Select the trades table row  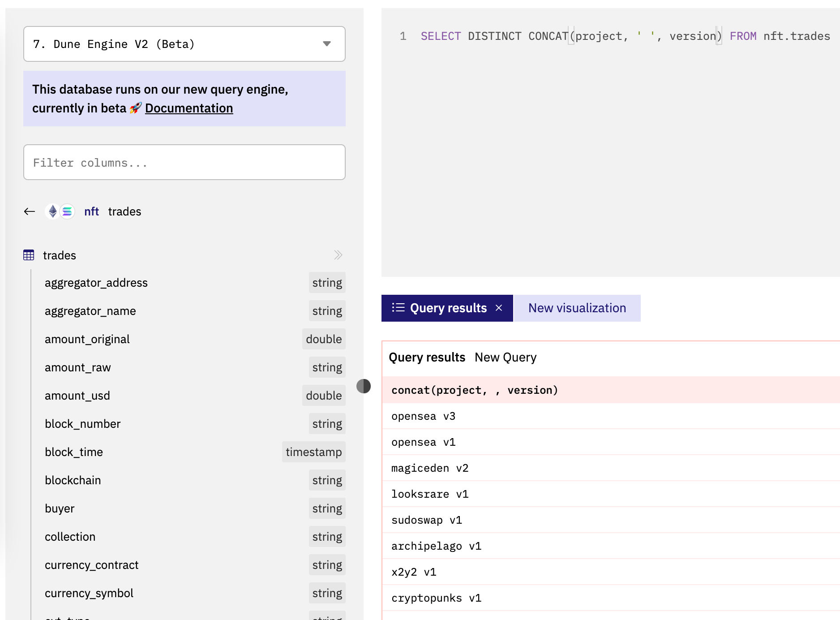[x=184, y=255]
